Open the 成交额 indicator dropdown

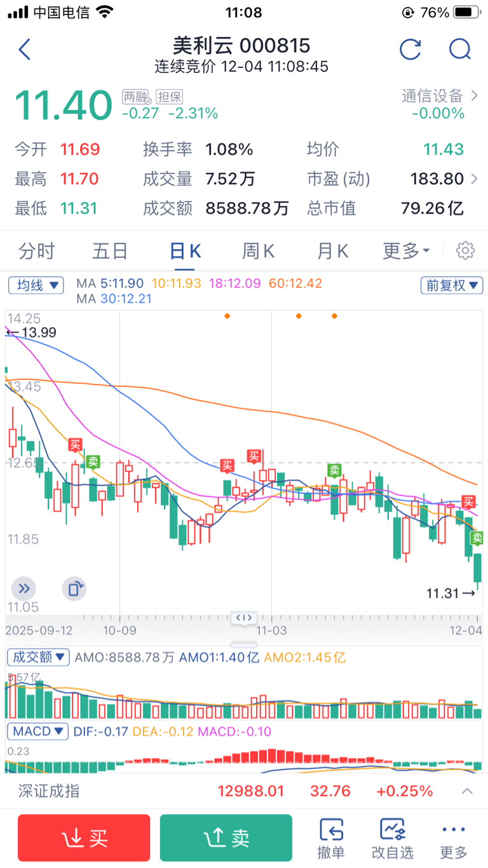pyautogui.click(x=38, y=657)
